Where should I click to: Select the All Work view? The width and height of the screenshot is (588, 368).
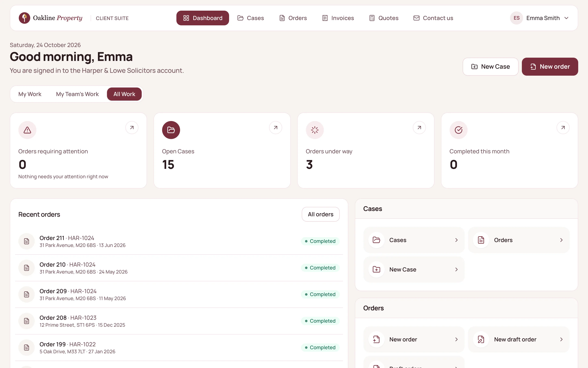124,94
